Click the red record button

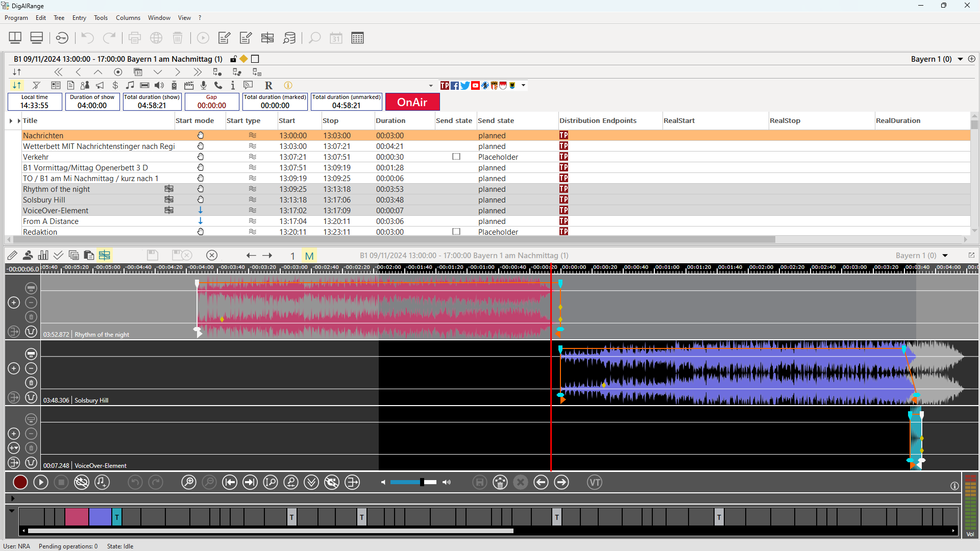click(x=20, y=482)
